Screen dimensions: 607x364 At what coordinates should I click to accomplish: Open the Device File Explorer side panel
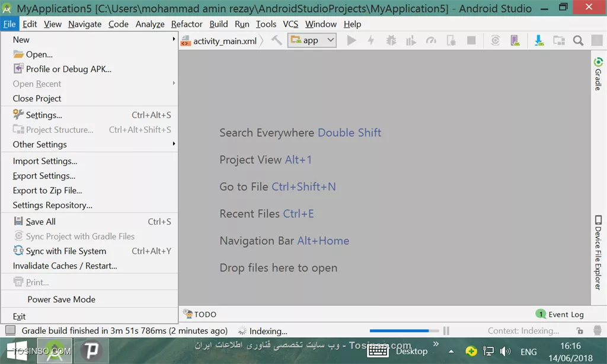(598, 253)
